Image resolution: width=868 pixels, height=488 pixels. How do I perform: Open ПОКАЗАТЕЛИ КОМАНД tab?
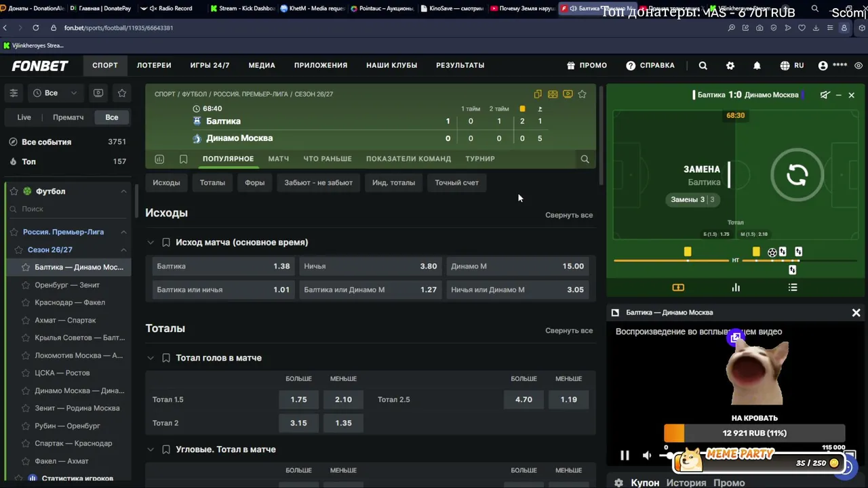[x=408, y=159]
